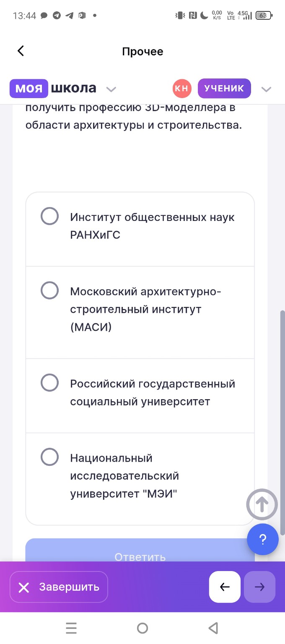Switch the УЧЕНИК role selector
Screen dimensions: 285x644
tap(224, 88)
